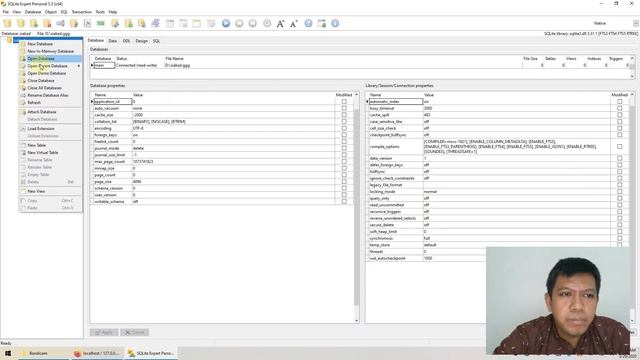Click the toolbar database icon with the green arrow
640x360 pixels.
34,23
